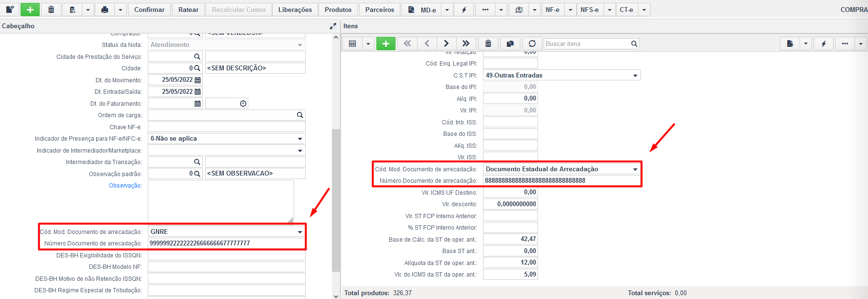This screenshot has width=868, height=299.
Task: Open Indicador de Presença para NF-e/NFC-e dropdown
Action: click(x=300, y=139)
